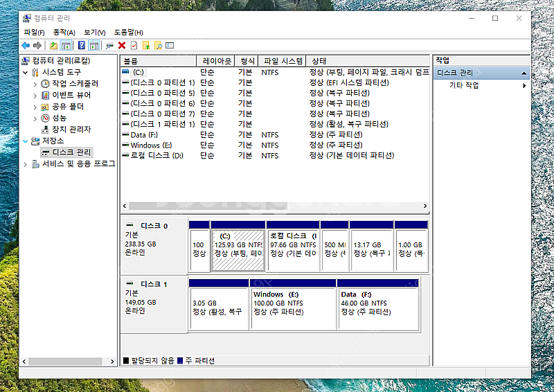The height and width of the screenshot is (392, 554).
Task: Sort by the 형식 column header
Action: click(x=247, y=61)
